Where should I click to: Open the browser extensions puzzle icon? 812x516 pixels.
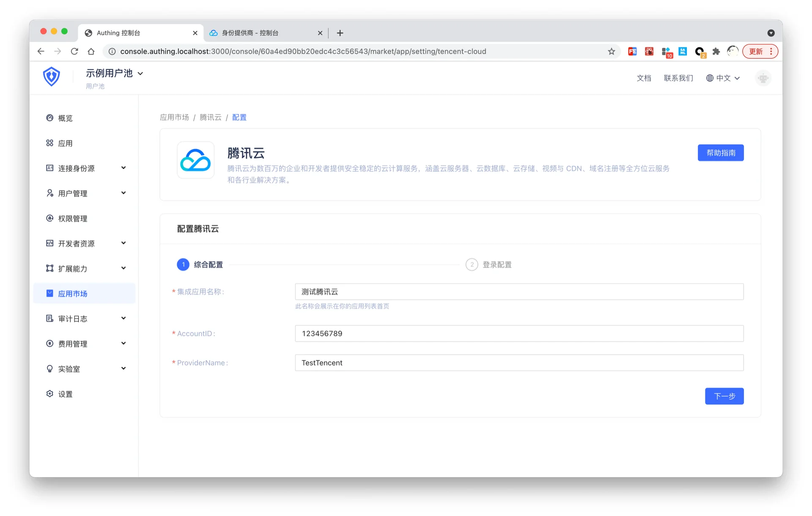[716, 52]
